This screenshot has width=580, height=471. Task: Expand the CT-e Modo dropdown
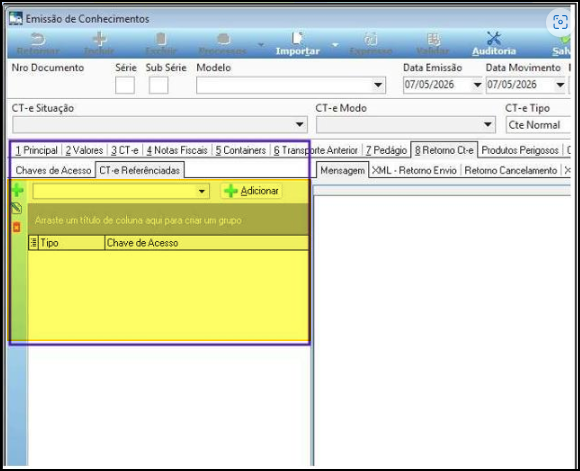point(488,125)
